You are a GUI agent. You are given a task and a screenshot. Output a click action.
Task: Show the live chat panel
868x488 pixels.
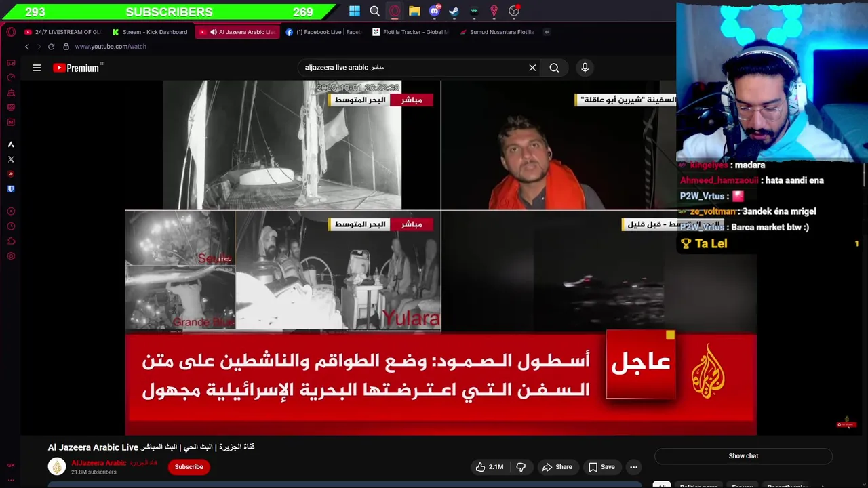click(x=743, y=456)
